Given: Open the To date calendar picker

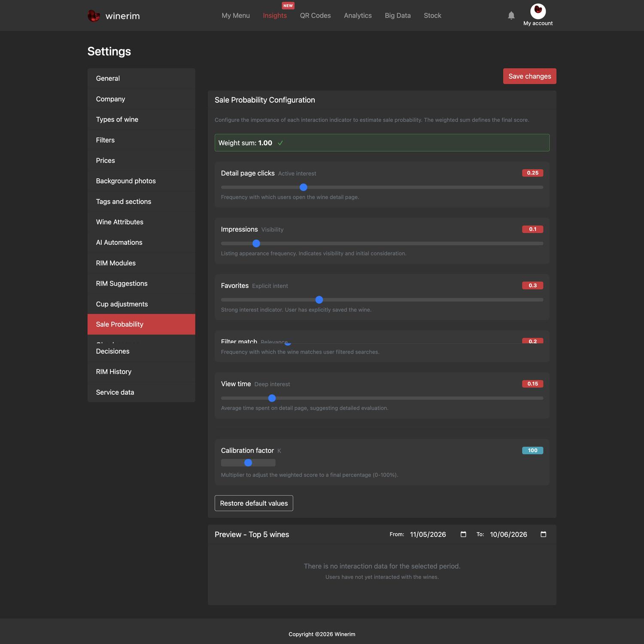Looking at the screenshot, I should click(x=543, y=534).
